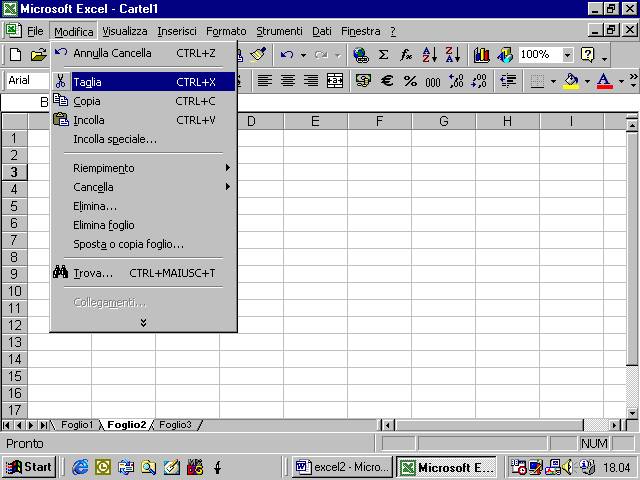Click the volume speaker tray icon
This screenshot has height=480, width=640.
(x=567, y=467)
